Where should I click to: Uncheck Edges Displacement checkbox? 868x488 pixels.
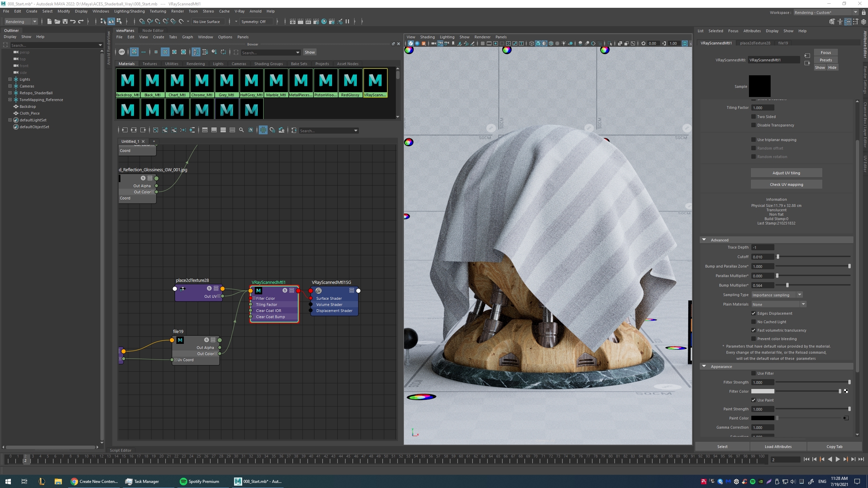coord(754,313)
